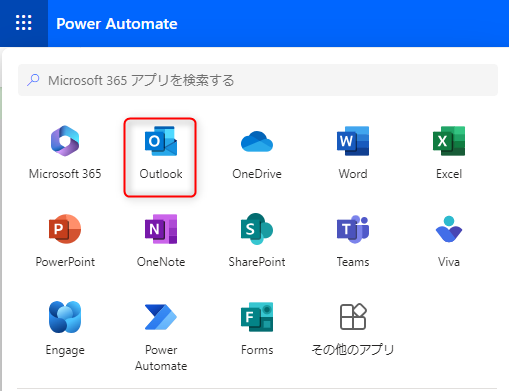
Task: Launch the PowerPoint app icon
Action: point(65,229)
